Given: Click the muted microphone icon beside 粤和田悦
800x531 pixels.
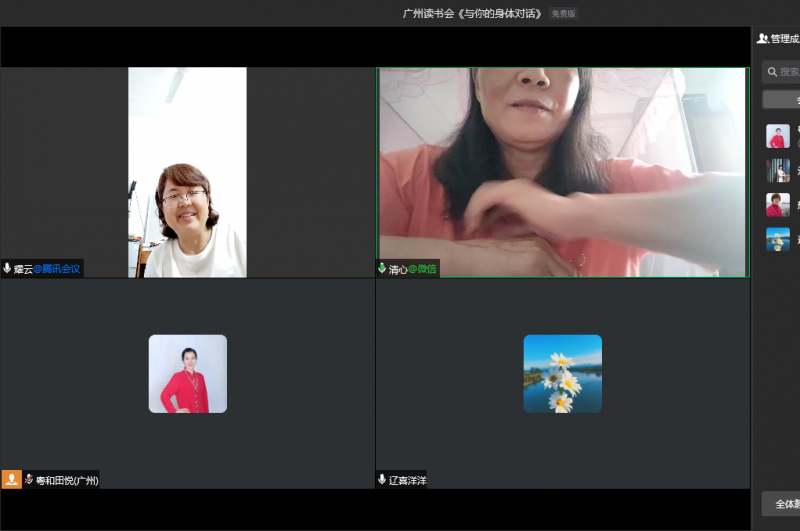Looking at the screenshot, I should pyautogui.click(x=29, y=480).
